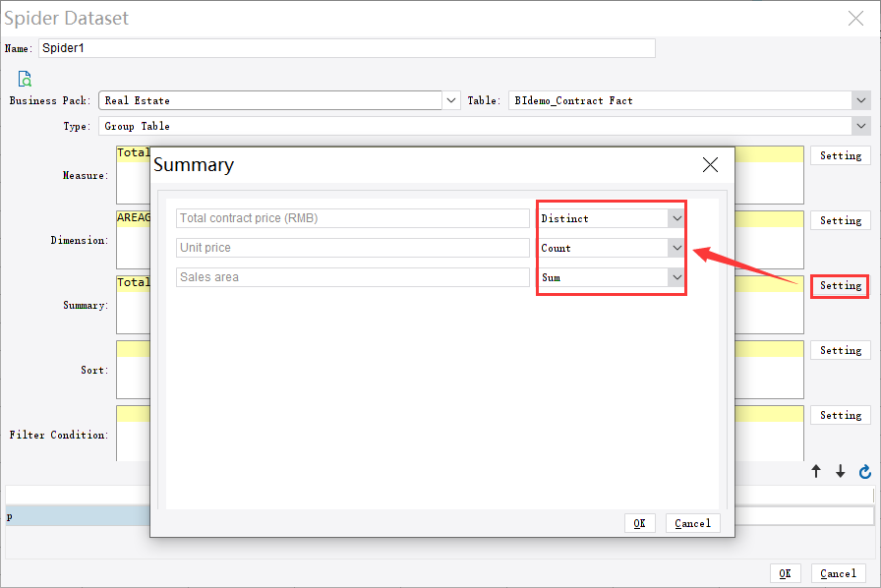The image size is (881, 588).
Task: Open the Sum aggregation dropdown
Action: [676, 276]
